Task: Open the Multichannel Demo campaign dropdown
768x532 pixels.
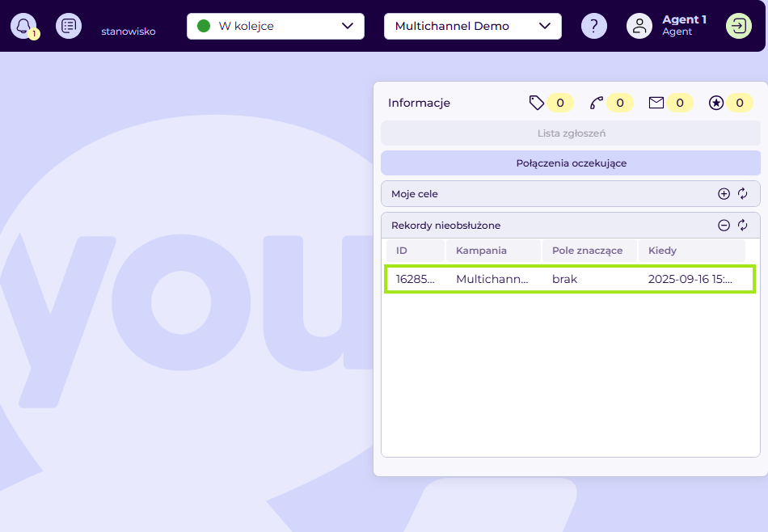Action: (x=473, y=26)
